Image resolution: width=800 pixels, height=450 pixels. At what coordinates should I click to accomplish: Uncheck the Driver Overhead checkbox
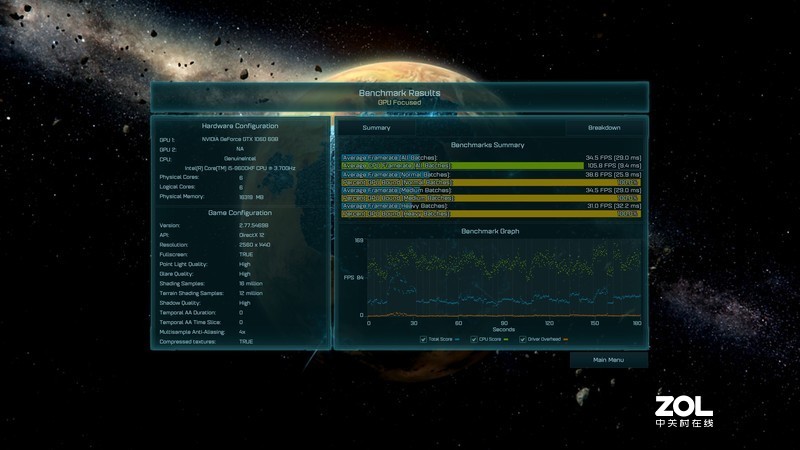pyautogui.click(x=521, y=340)
